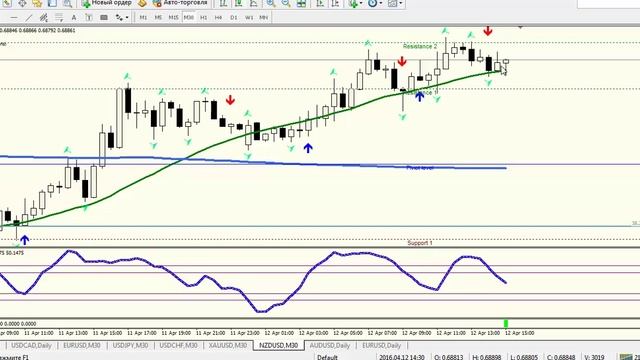The height and width of the screenshot is (360, 640).
Task: Open the AUDUSD,Daily chart tab
Action: (x=330, y=345)
